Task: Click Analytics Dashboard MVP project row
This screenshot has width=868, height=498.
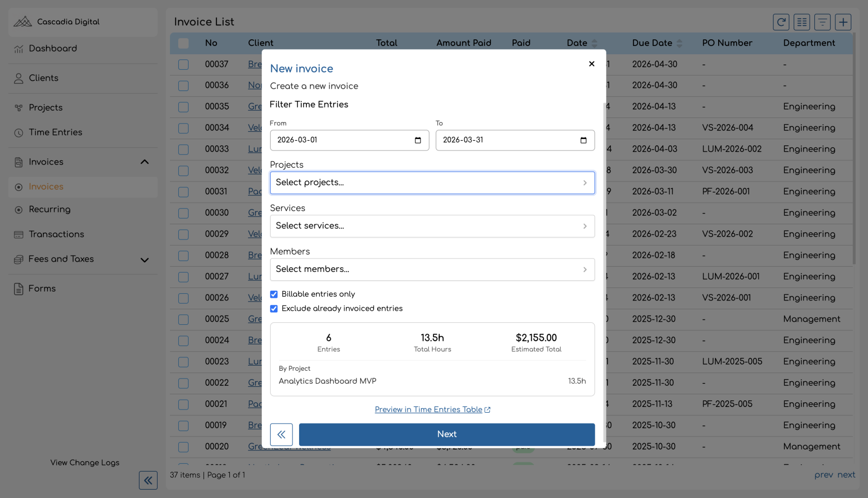Action: pyautogui.click(x=432, y=381)
